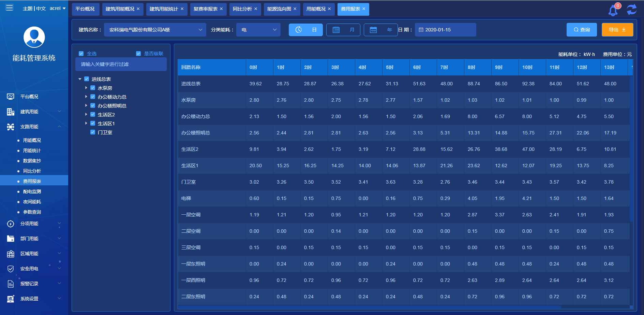Switch to the 同比分析 tab
The height and width of the screenshot is (315, 644).
coord(243,9)
